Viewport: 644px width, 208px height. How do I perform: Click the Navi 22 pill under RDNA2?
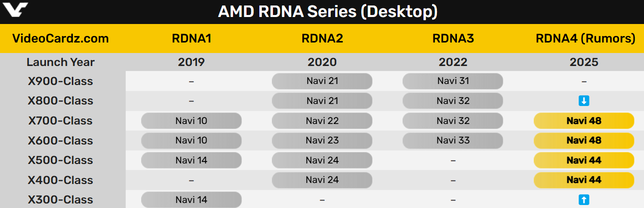(x=322, y=121)
